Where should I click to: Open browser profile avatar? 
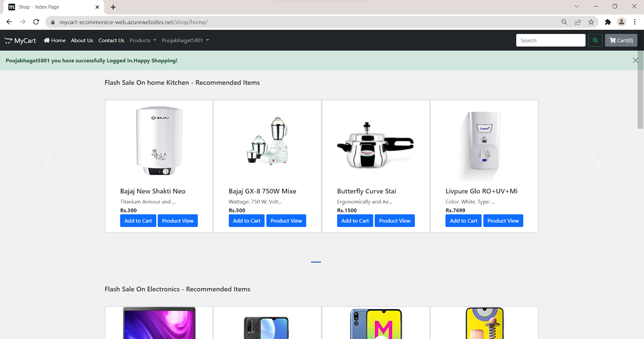click(x=621, y=22)
